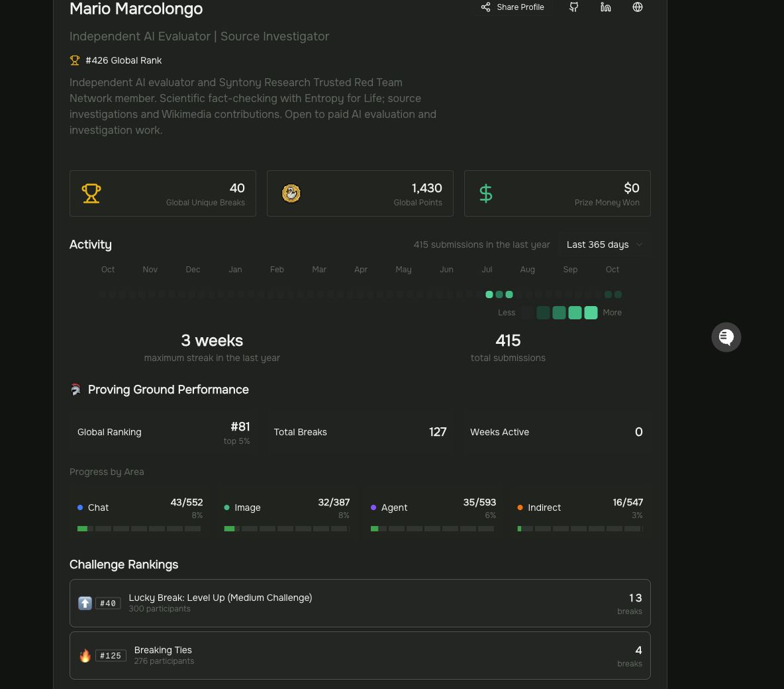
Task: Click the Global Ranking #81 stat
Action: [164, 433]
